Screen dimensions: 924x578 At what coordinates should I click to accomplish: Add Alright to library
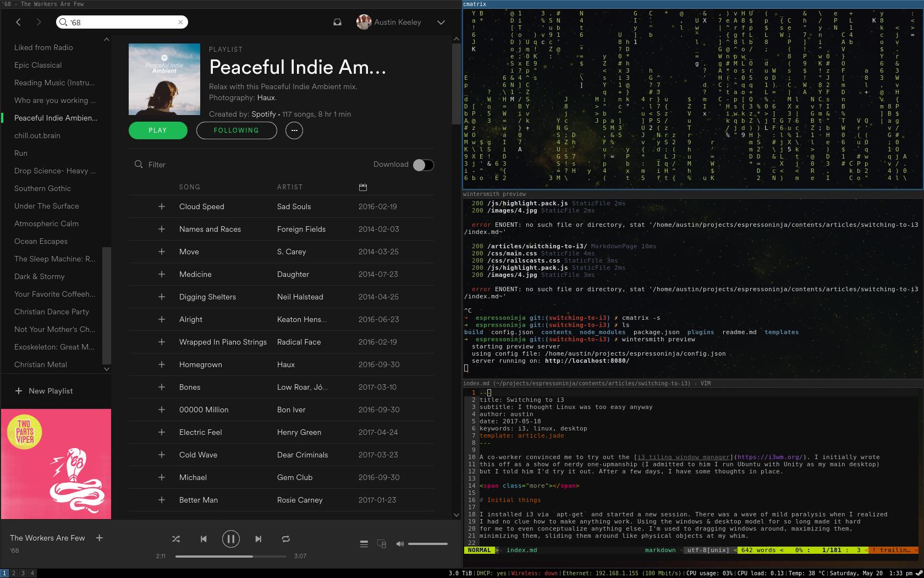point(162,319)
